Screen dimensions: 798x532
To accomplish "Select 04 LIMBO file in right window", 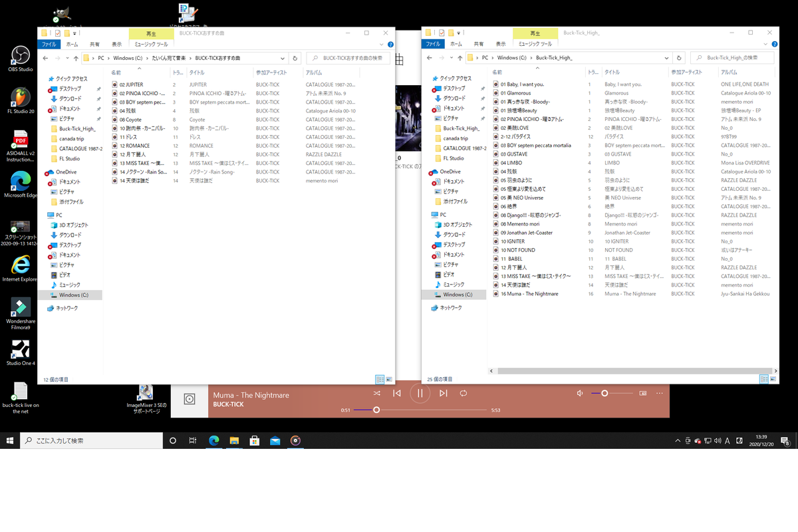I will click(511, 163).
